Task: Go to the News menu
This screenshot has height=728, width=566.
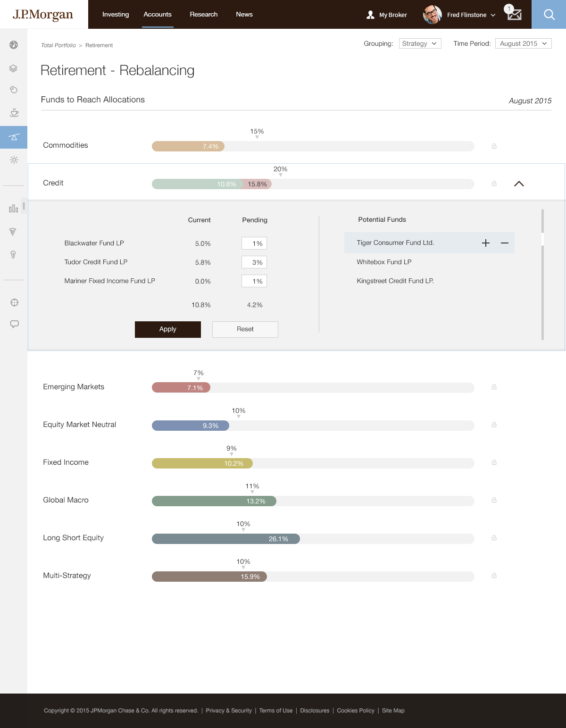Action: tap(244, 14)
